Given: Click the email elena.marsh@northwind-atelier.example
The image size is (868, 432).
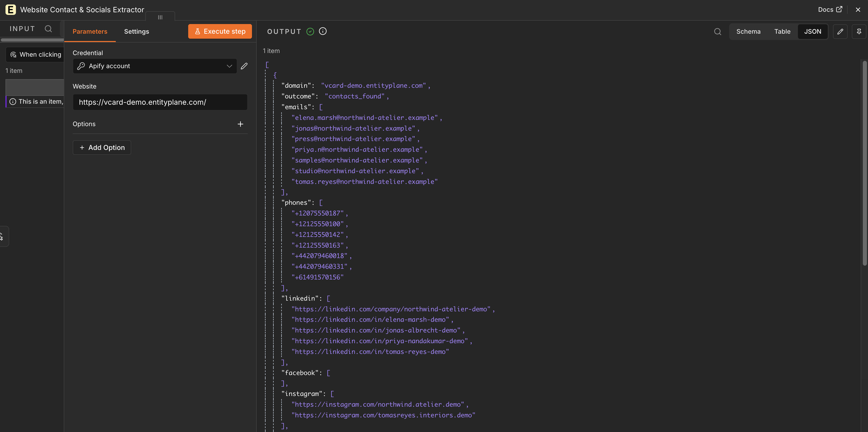Looking at the screenshot, I should pyautogui.click(x=365, y=118).
